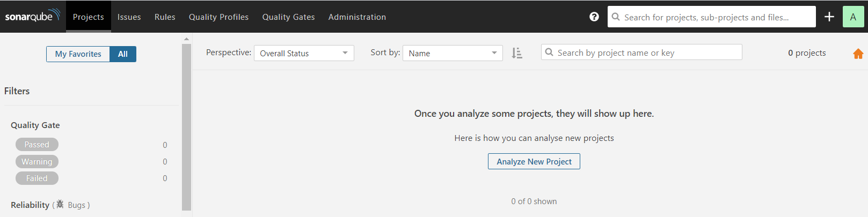This screenshot has width=868, height=217.
Task: Switch to My Favorites projects
Action: pyautogui.click(x=78, y=54)
